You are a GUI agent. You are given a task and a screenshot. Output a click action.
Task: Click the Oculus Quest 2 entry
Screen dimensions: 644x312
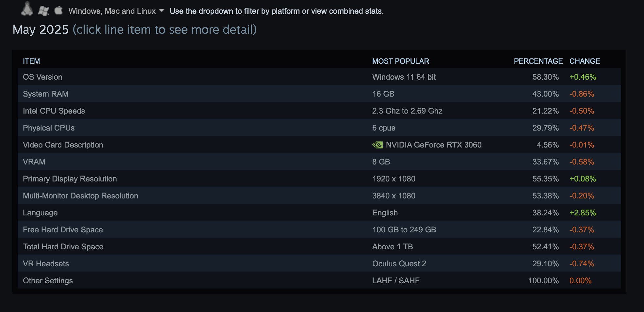click(399, 264)
